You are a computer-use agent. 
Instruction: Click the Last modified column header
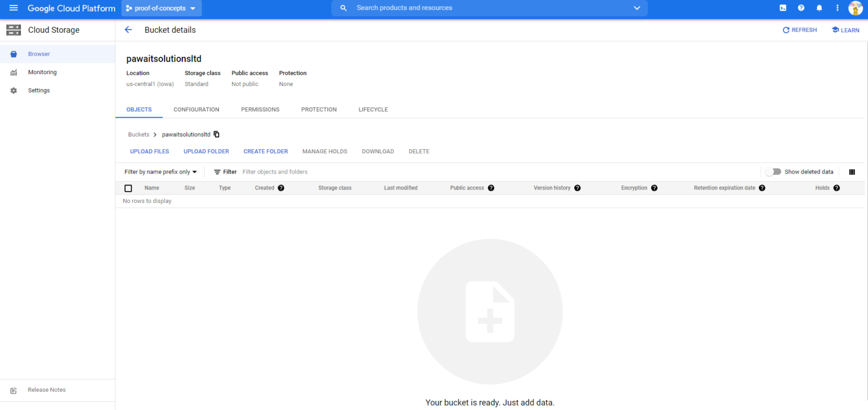tap(401, 188)
